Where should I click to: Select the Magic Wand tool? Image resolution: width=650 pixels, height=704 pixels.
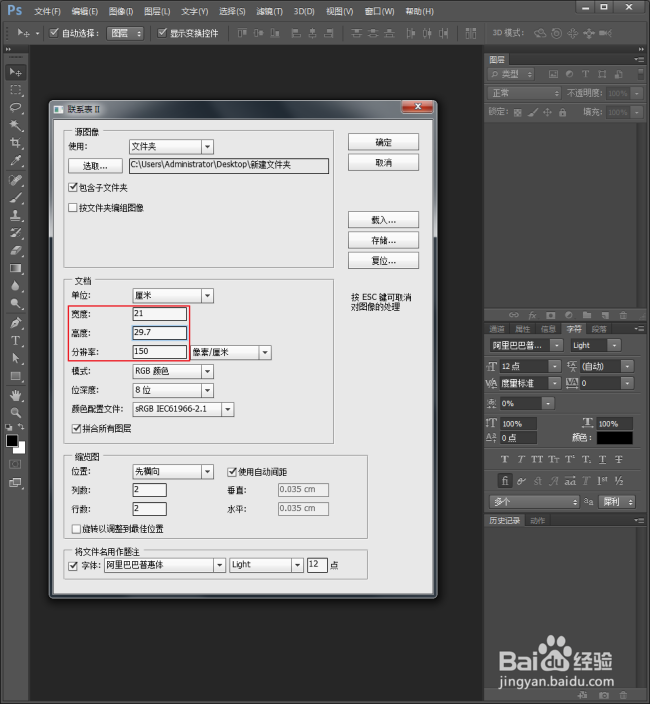pos(16,125)
